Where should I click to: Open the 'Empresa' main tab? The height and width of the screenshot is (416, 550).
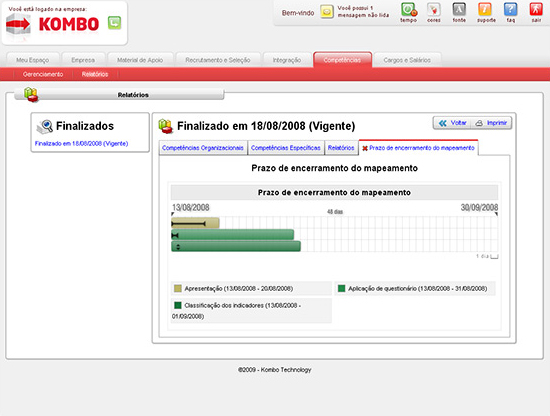pos(83,60)
